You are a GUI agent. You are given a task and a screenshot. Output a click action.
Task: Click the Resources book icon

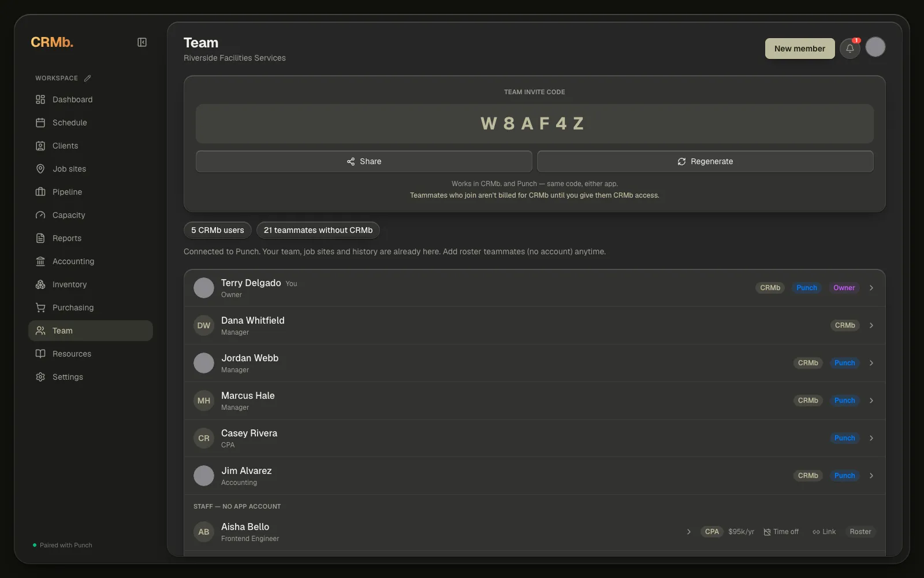40,354
